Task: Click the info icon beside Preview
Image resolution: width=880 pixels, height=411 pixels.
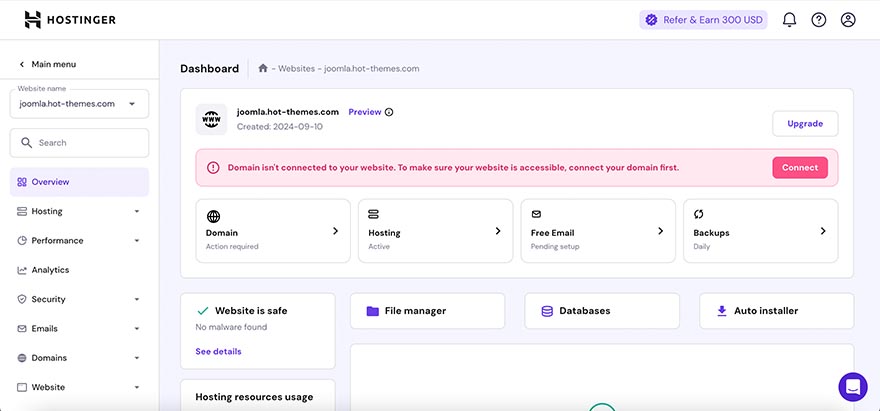Action: pyautogui.click(x=389, y=112)
